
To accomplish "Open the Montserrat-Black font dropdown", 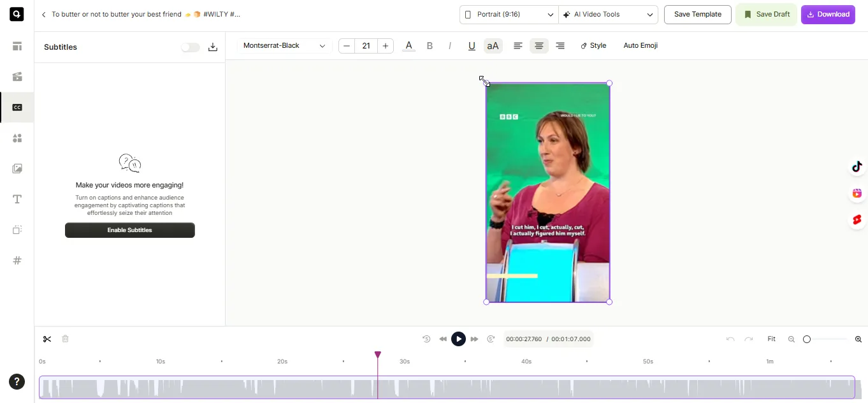I will coord(284,46).
